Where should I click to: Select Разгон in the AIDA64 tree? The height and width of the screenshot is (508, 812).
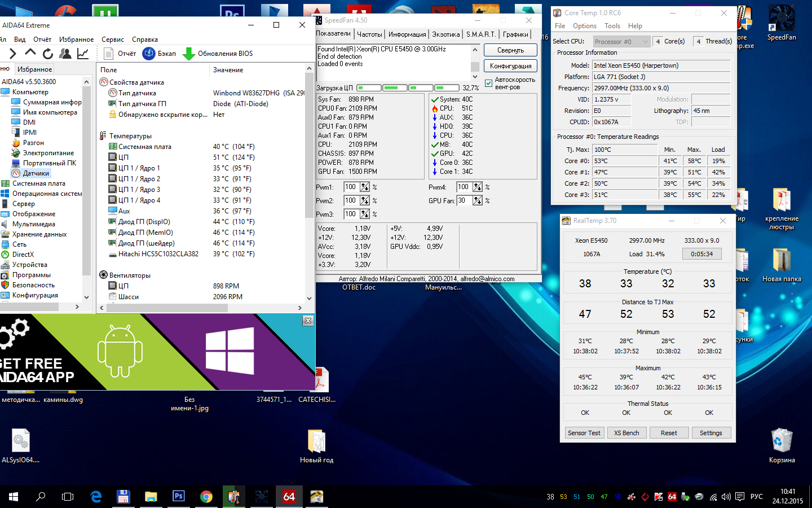pos(33,143)
